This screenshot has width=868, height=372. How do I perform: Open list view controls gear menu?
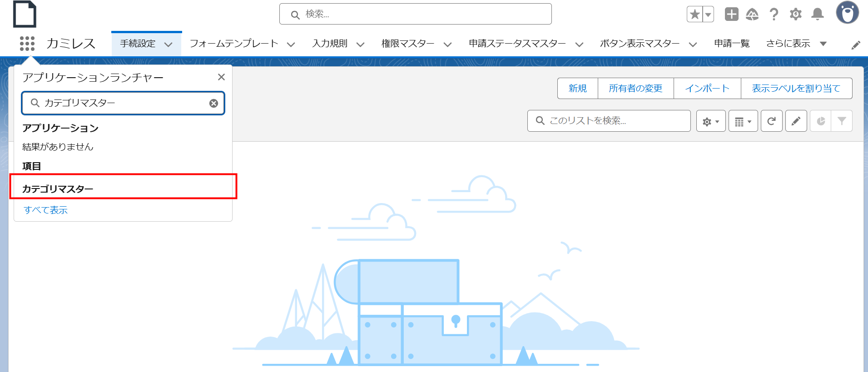tap(711, 121)
